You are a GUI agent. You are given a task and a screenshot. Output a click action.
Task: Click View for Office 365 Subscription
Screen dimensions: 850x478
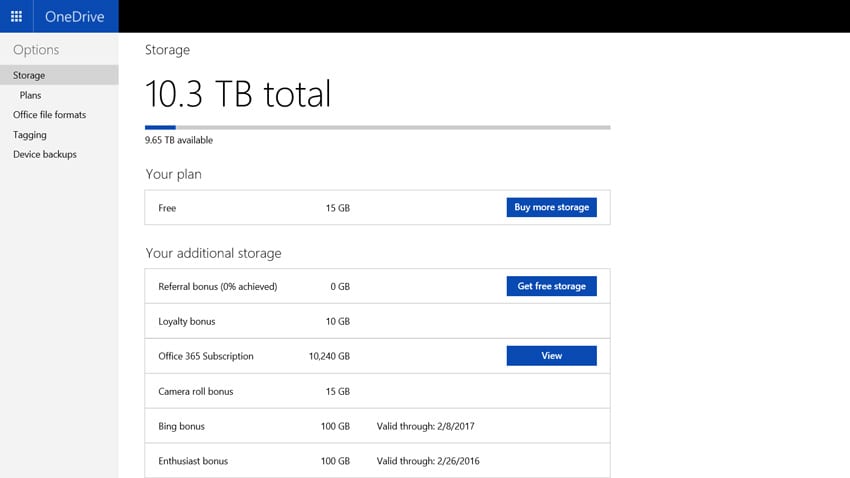coord(551,355)
